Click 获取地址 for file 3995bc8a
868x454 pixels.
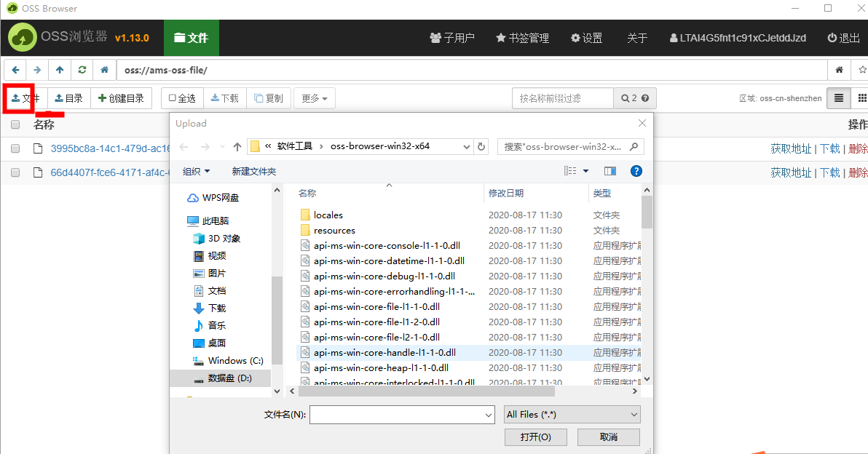point(791,148)
